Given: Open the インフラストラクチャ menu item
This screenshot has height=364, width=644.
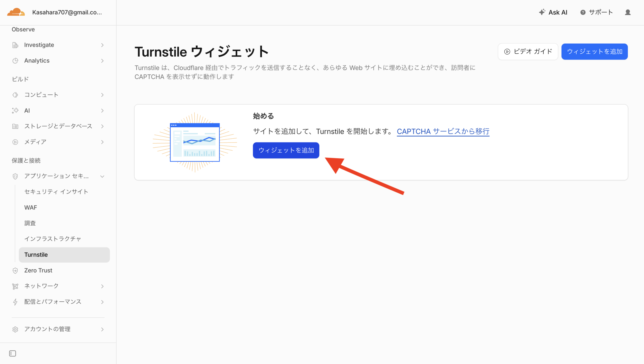Looking at the screenshot, I should (x=53, y=239).
